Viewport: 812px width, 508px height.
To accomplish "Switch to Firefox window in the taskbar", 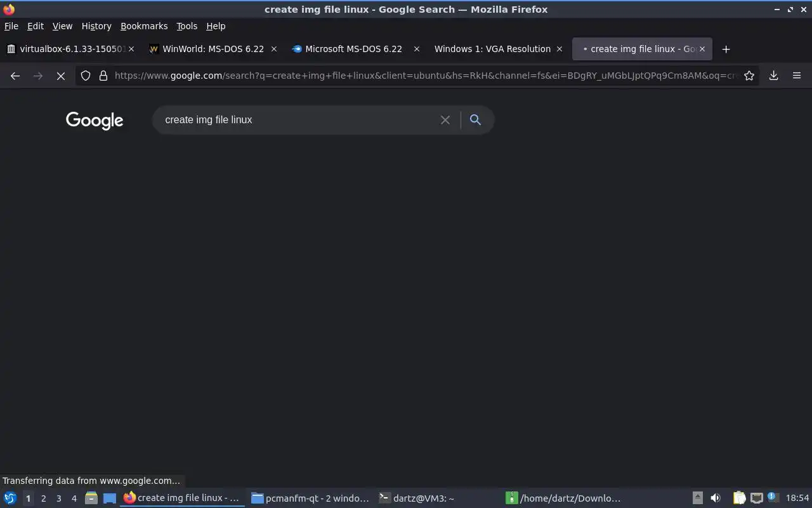I will coord(183,498).
